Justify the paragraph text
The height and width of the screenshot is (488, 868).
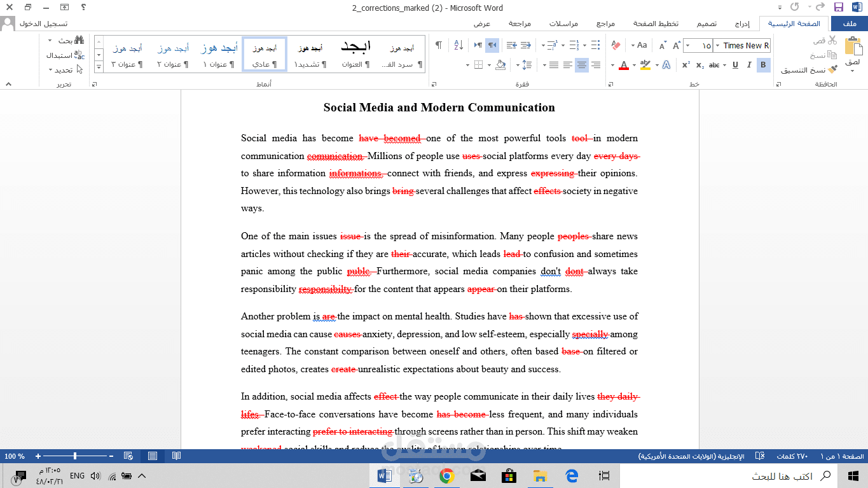pos(553,65)
